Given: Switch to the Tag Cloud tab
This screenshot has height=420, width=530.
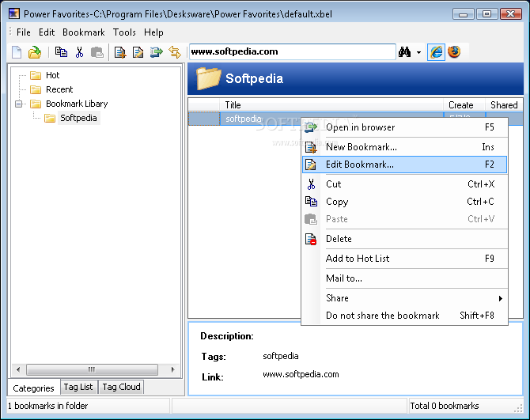Looking at the screenshot, I should [121, 387].
